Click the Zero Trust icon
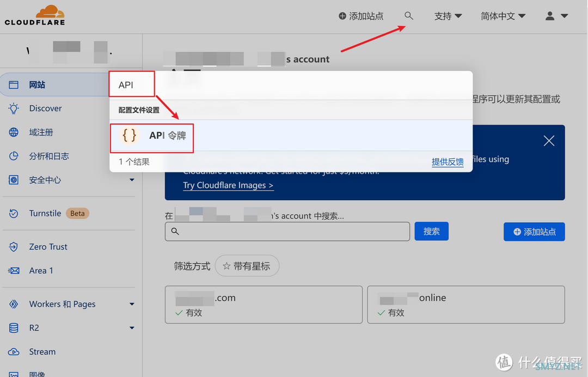The width and height of the screenshot is (588, 377). pyautogui.click(x=14, y=246)
